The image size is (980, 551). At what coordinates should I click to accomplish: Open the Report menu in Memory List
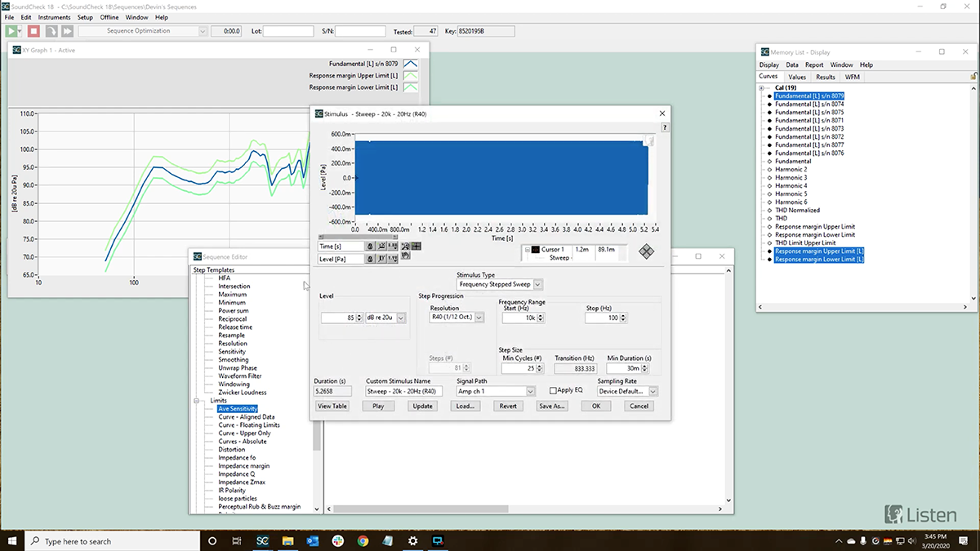pyautogui.click(x=814, y=64)
